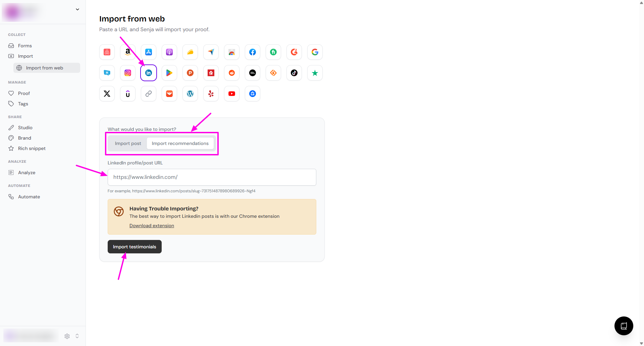Image resolution: width=644 pixels, height=346 pixels.
Task: Choose the Instagram import source
Action: click(128, 73)
